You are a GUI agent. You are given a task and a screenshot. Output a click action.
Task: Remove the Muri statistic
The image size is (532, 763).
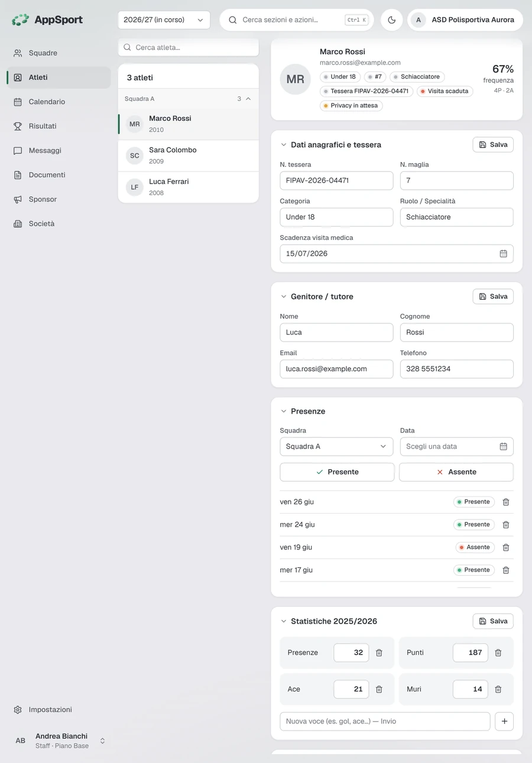[x=498, y=689]
